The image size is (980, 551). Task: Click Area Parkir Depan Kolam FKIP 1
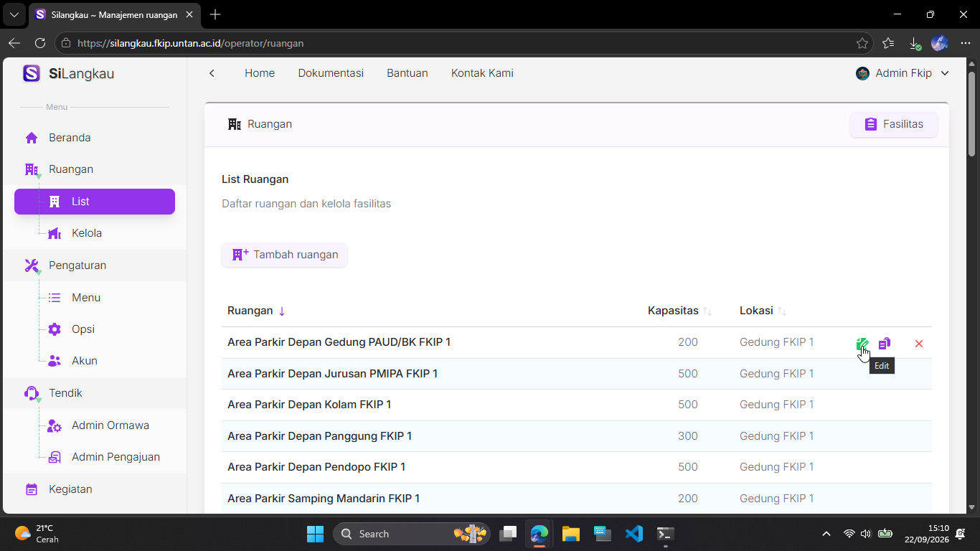(x=309, y=405)
